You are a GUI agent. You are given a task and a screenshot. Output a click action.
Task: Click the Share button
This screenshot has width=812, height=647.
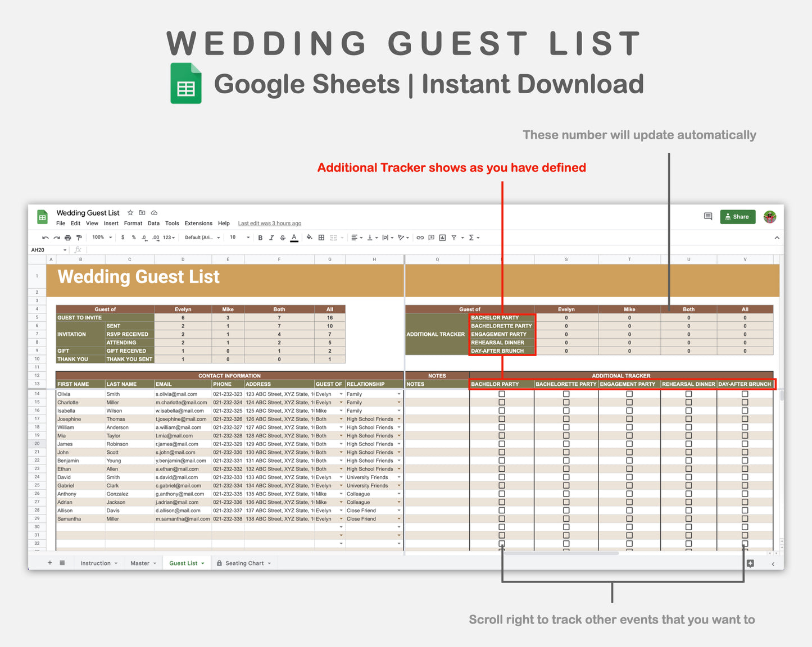pyautogui.click(x=737, y=217)
